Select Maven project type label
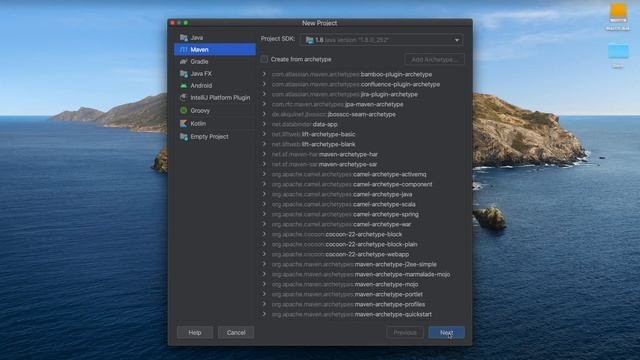 click(x=200, y=49)
